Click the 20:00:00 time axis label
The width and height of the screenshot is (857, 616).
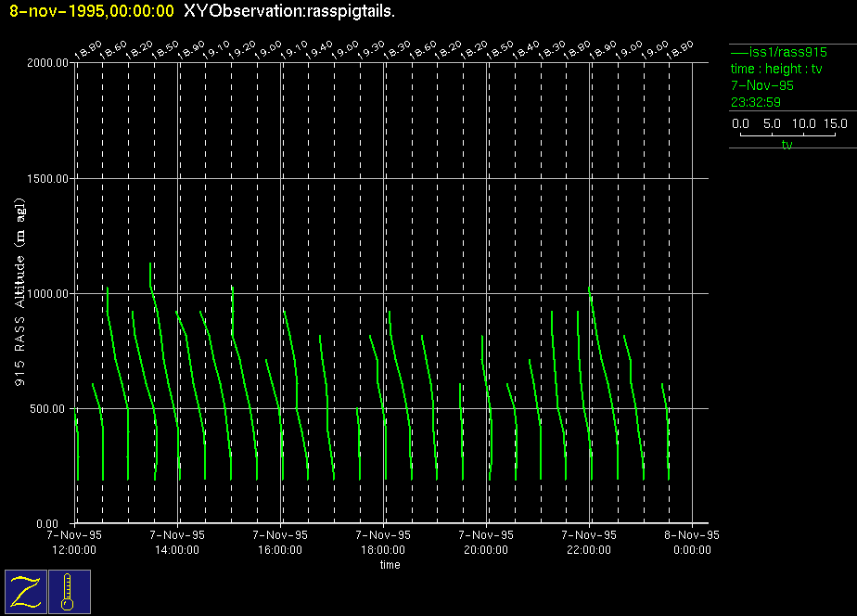click(487, 549)
